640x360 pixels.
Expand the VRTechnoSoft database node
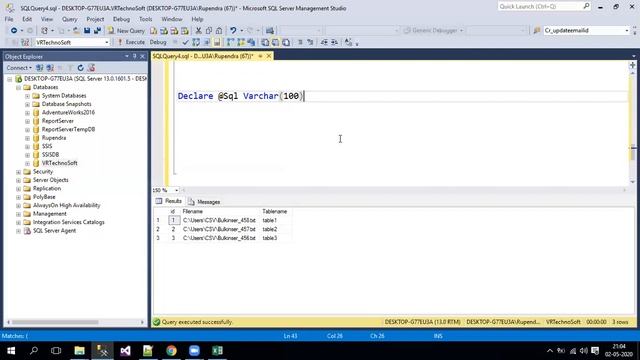pyautogui.click(x=27, y=163)
